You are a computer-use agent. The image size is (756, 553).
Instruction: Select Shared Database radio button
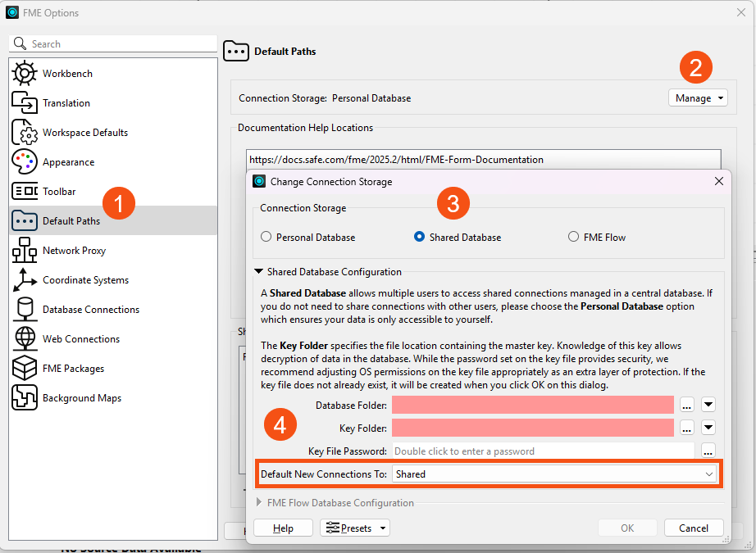coord(420,237)
